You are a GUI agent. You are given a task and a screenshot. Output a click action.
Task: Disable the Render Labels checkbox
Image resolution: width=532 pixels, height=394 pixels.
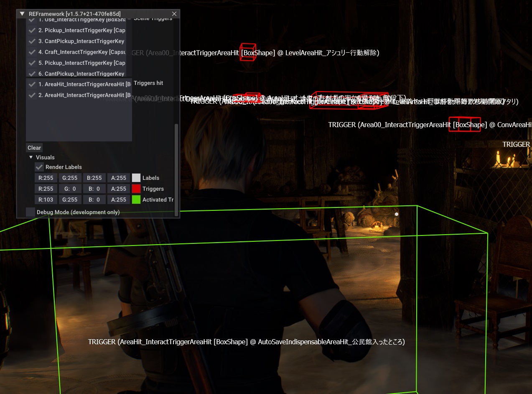(x=39, y=167)
